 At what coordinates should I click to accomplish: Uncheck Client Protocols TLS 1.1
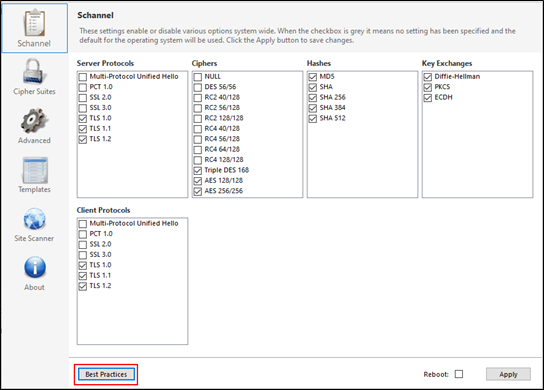point(83,275)
